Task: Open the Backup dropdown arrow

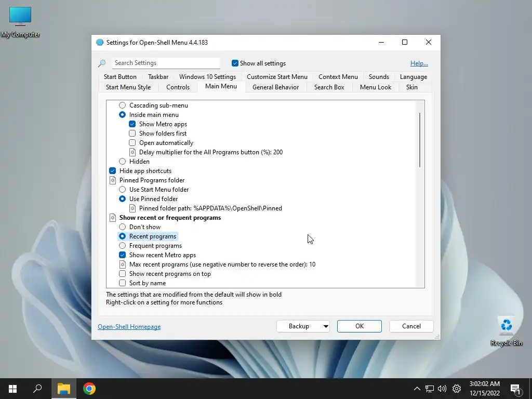Action: pos(325,326)
